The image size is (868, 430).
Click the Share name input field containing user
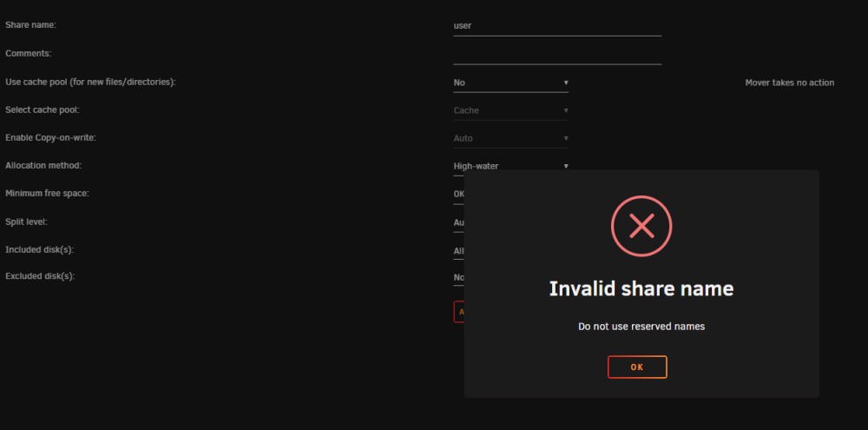557,25
